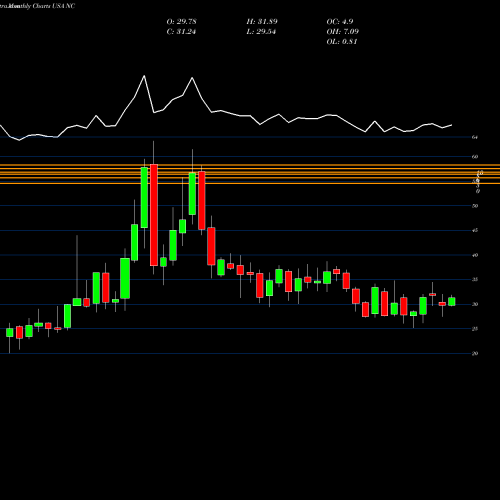Click the 50 price axis label
Screen dimensions: 500x500
point(475,206)
